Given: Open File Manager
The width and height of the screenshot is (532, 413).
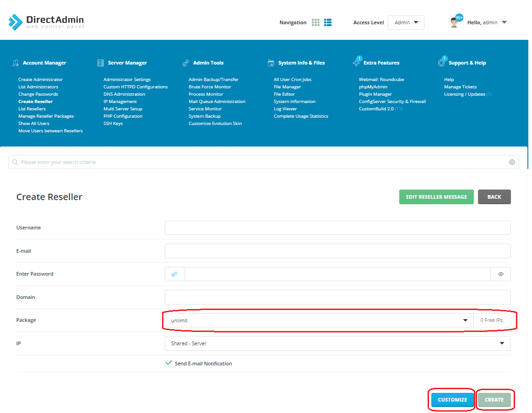Looking at the screenshot, I should 288,87.
